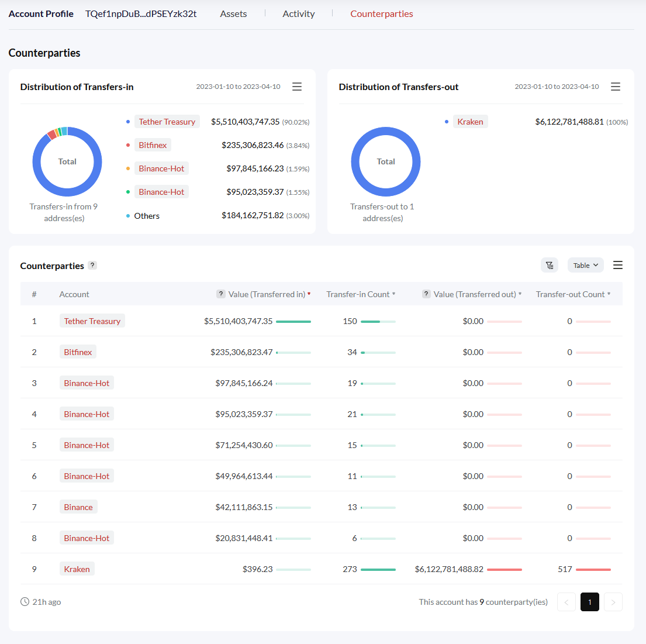
Task: Click light blue dot beside Others legend
Action: point(127,216)
